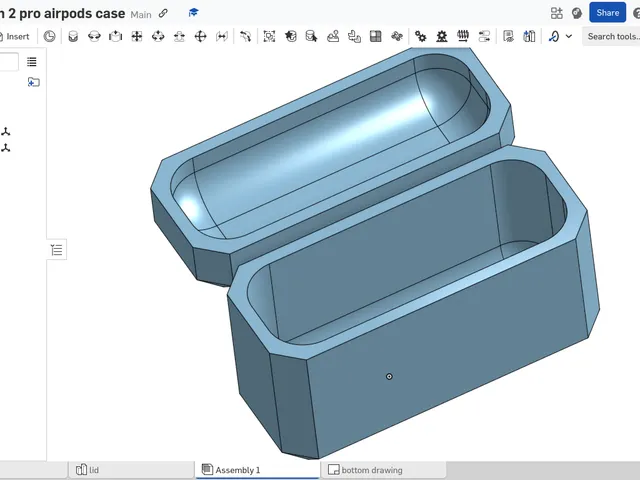Click the pro airpods case document title
Screen dimensions: 640x480
pyautogui.click(x=63, y=13)
